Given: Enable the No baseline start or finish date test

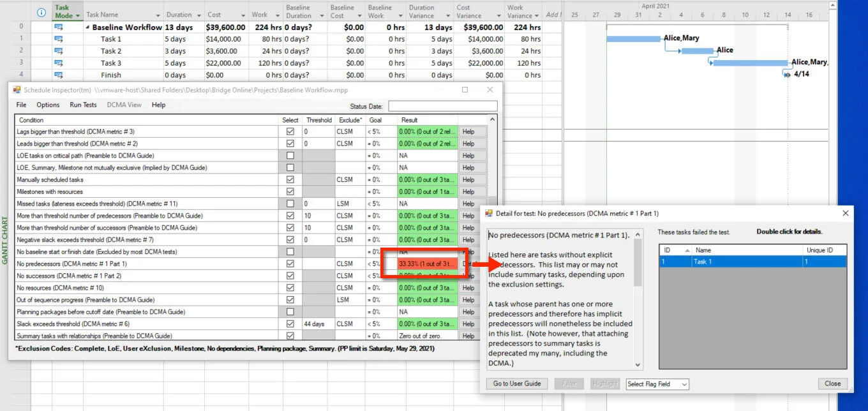Looking at the screenshot, I should click(x=290, y=251).
